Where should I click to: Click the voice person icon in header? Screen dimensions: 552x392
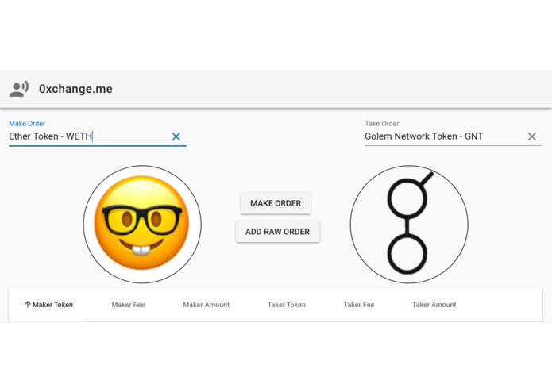pyautogui.click(x=19, y=89)
